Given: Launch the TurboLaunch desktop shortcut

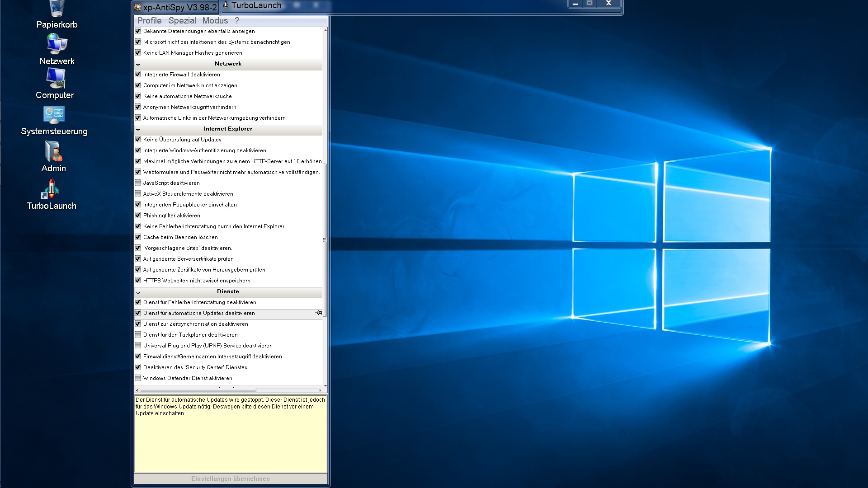Looking at the screenshot, I should pos(51,189).
